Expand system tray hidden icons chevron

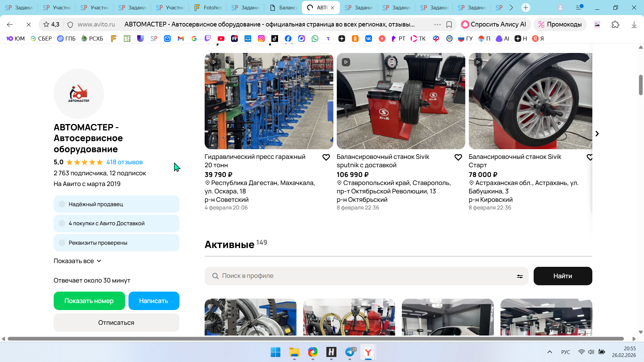[x=549, y=352]
